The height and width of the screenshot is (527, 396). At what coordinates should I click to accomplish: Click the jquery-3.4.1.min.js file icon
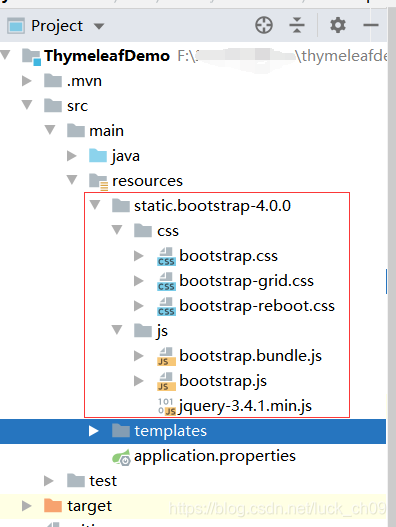[x=167, y=406]
